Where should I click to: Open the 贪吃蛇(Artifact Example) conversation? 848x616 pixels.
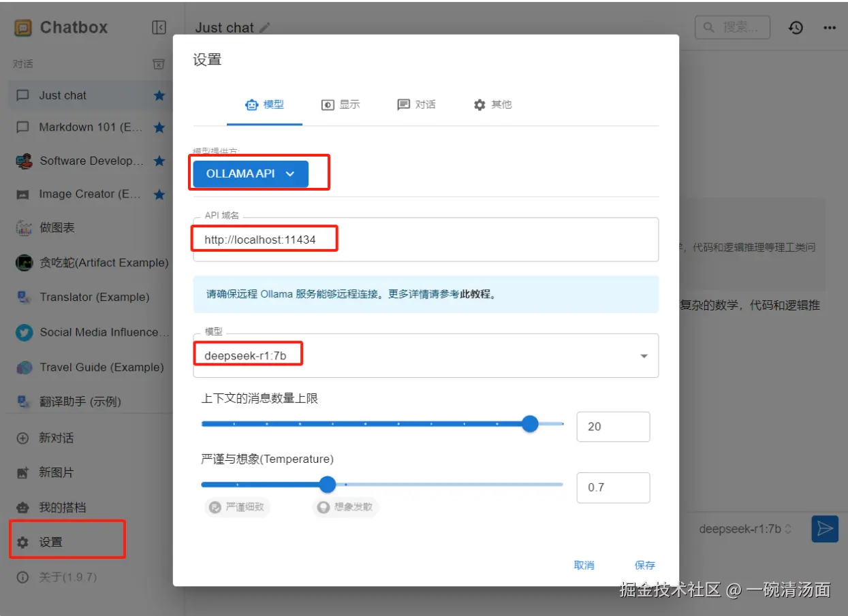pyautogui.click(x=91, y=263)
